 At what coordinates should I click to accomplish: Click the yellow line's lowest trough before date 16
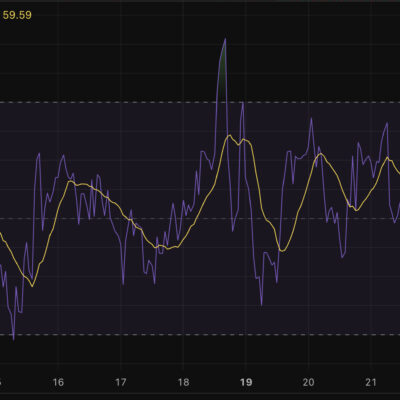click(x=32, y=286)
